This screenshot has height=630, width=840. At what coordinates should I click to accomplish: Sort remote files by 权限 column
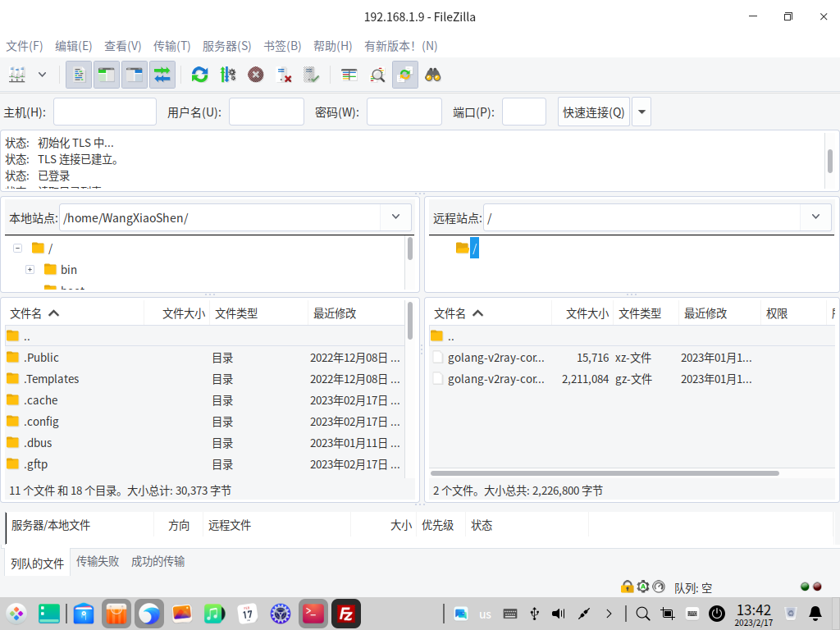pos(793,313)
